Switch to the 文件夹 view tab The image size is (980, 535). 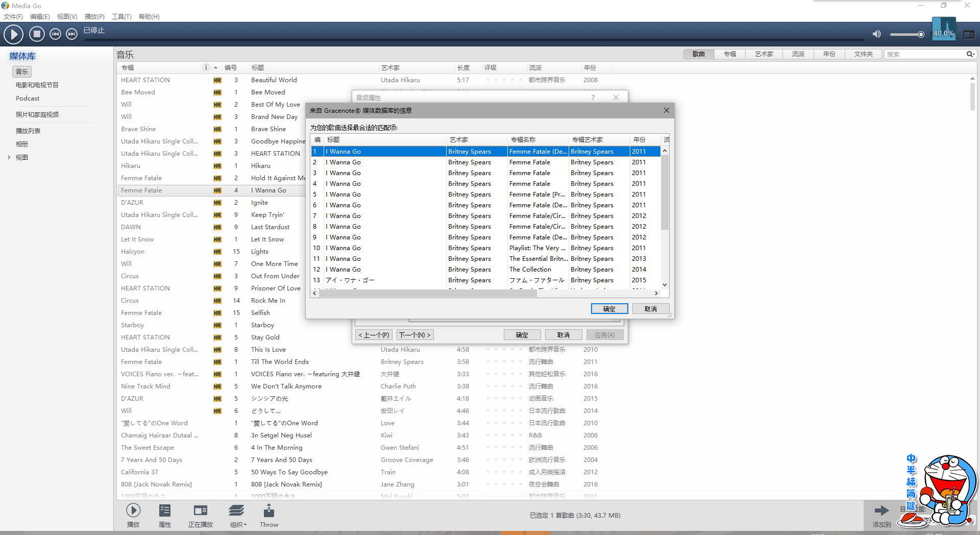tap(863, 54)
